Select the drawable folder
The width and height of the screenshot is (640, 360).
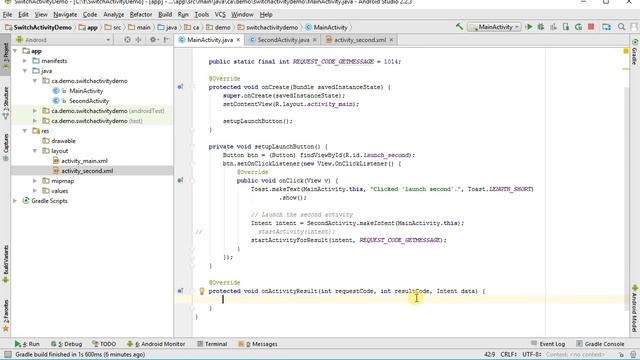click(63, 141)
